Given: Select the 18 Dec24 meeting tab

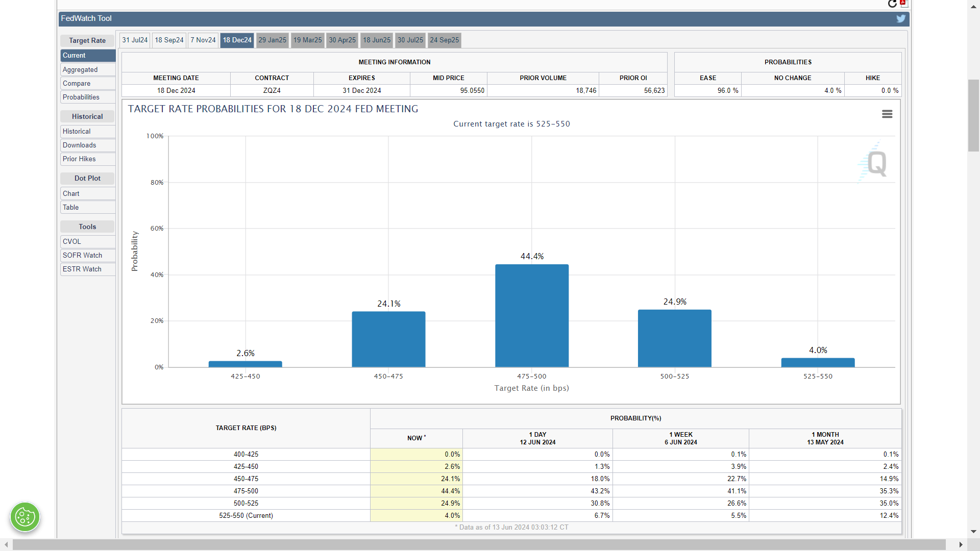Looking at the screenshot, I should click(x=237, y=40).
